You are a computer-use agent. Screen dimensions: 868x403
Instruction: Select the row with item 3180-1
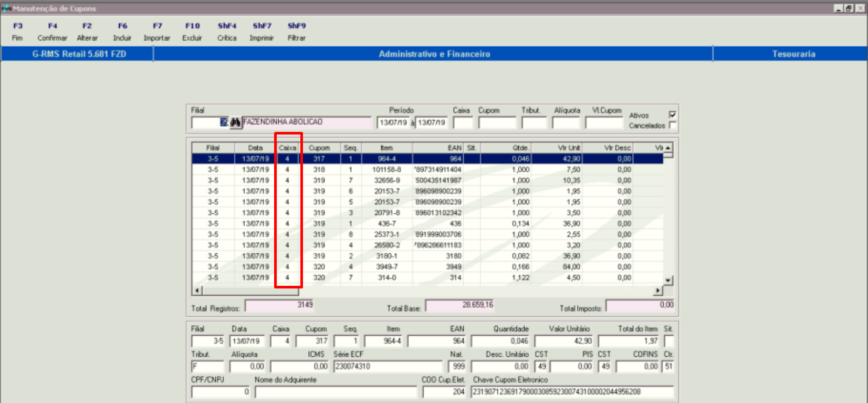click(427, 256)
